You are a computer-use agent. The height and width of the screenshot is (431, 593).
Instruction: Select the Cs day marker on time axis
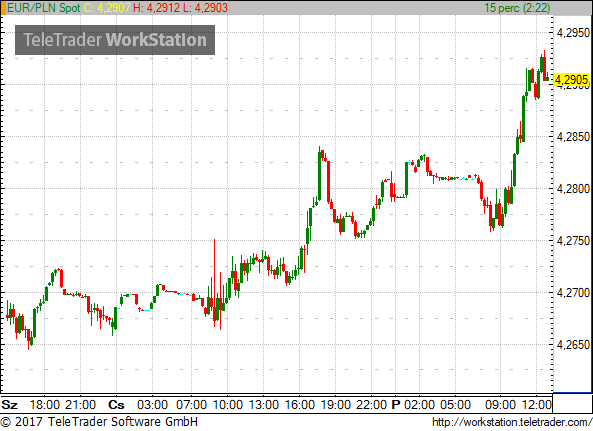[x=116, y=405]
